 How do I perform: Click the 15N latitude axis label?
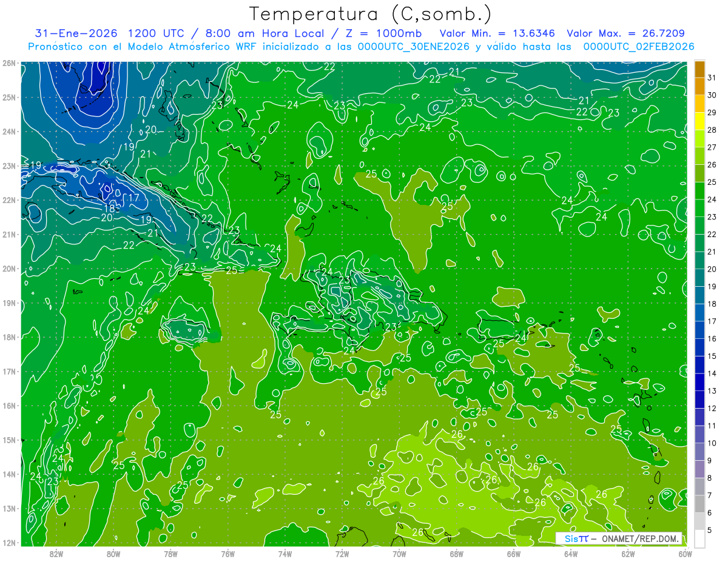pos(8,440)
